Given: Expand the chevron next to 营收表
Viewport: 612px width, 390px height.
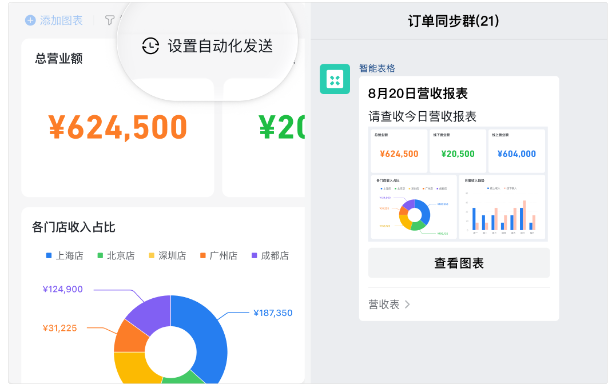Looking at the screenshot, I should pos(407,304).
